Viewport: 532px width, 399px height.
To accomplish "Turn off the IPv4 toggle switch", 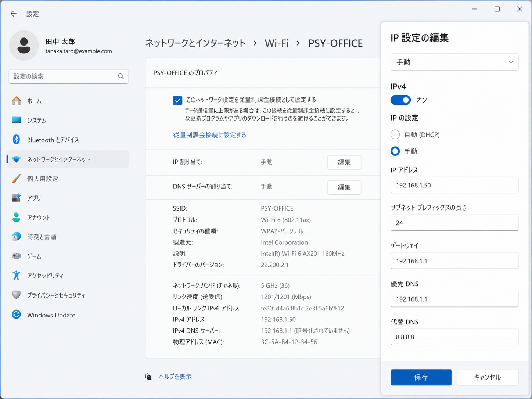I will [400, 100].
